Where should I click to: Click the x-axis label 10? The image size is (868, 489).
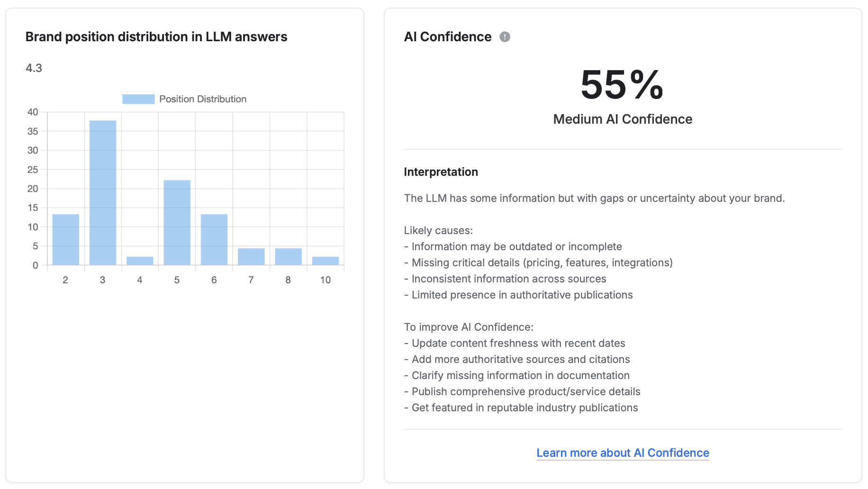point(325,280)
